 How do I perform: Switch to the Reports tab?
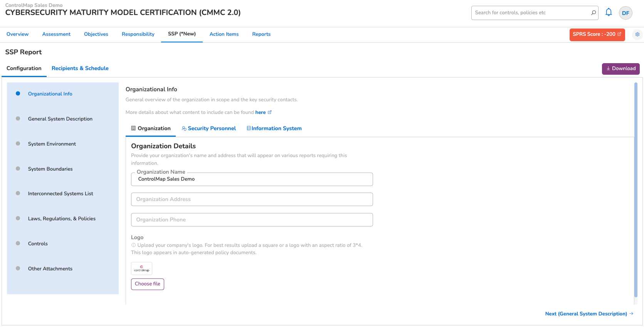(x=261, y=34)
